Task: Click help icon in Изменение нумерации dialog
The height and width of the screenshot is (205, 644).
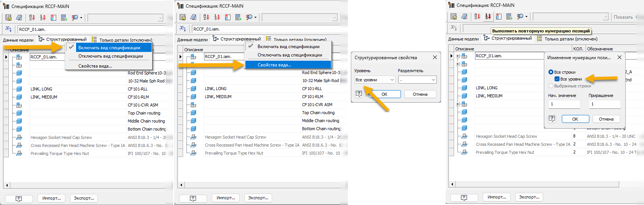Action: 552,119
